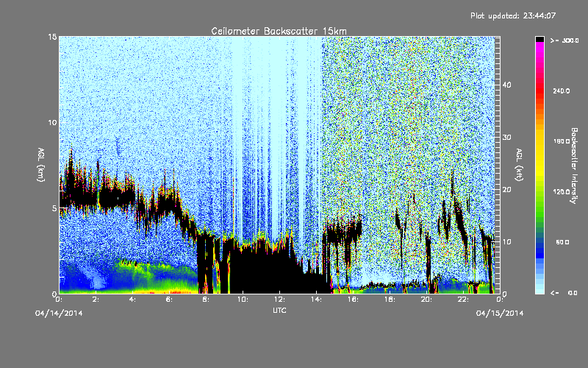Click the "2:" hour tick label

[96, 300]
